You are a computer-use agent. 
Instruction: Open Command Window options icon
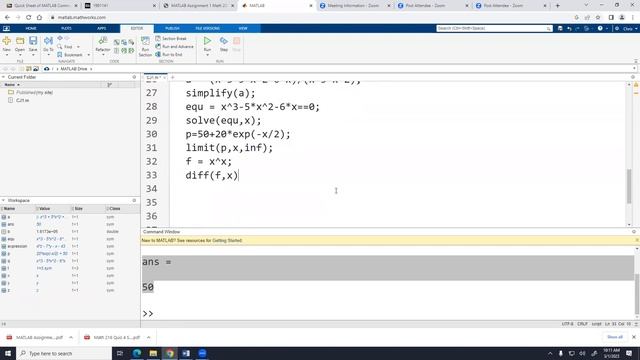point(634,231)
